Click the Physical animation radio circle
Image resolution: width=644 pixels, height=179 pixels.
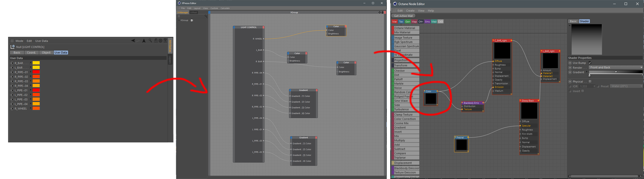coord(570,82)
